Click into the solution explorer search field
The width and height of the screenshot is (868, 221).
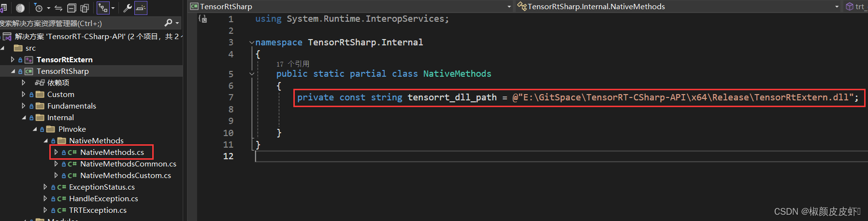(x=81, y=23)
